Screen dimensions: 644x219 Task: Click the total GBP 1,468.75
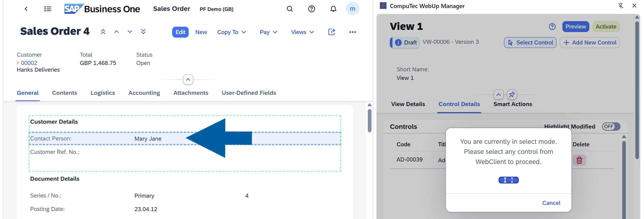coord(98,63)
